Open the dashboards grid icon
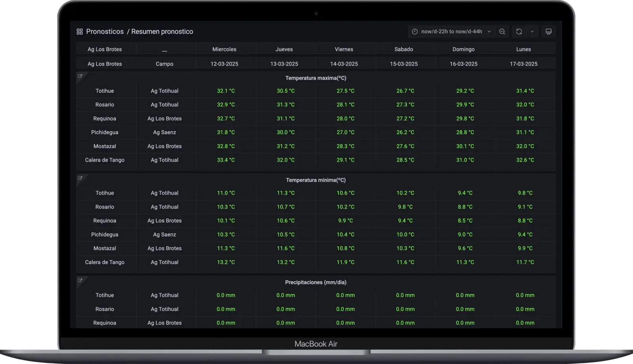 click(80, 32)
